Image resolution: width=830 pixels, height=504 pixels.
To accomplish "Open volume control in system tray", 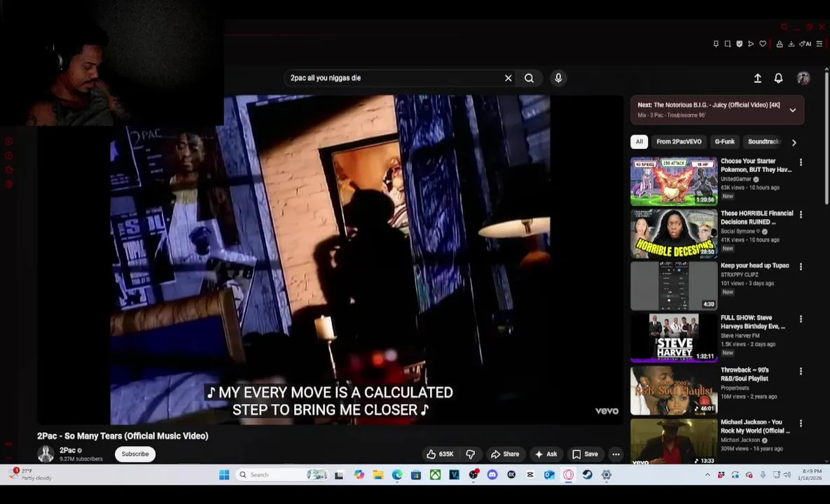I will point(787,475).
